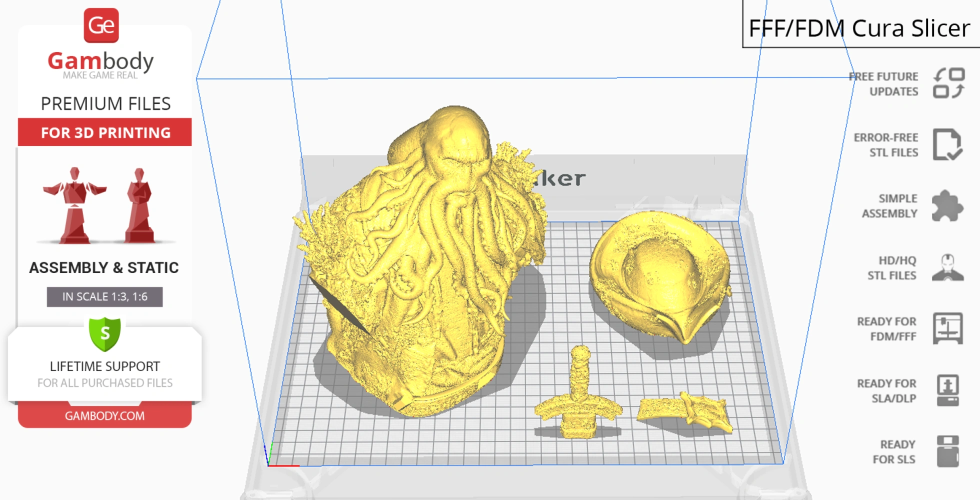Open the GAMBODY.COM link

point(104,415)
